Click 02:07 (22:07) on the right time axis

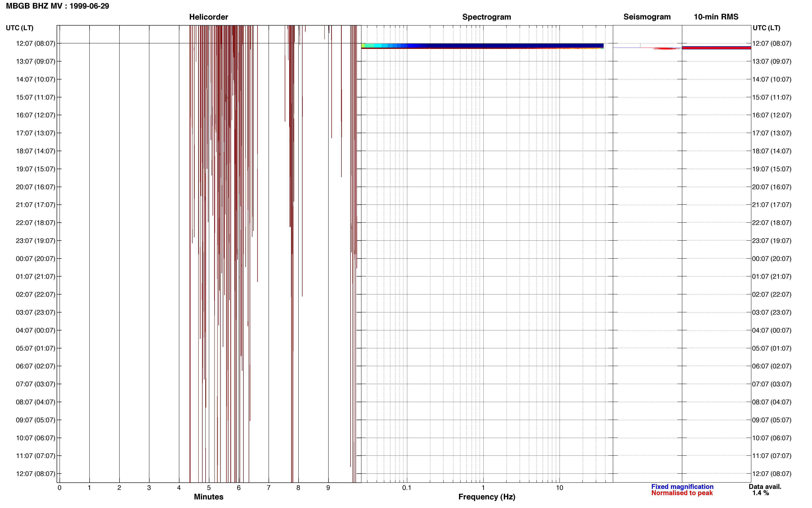pos(772,294)
